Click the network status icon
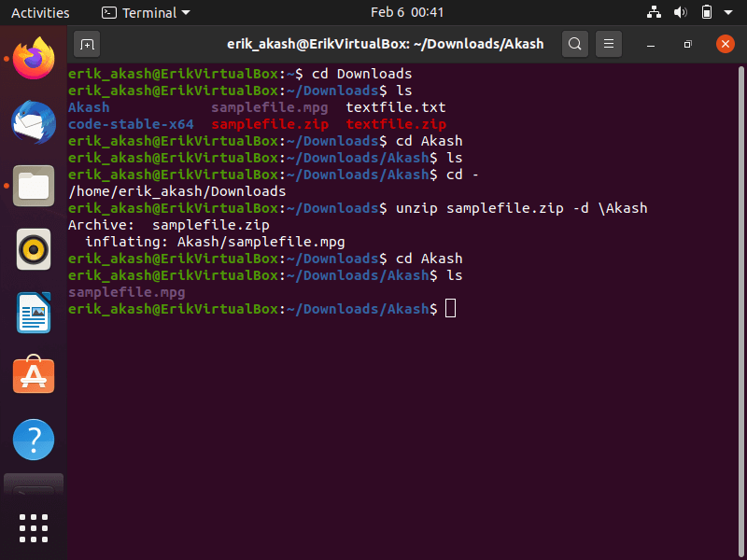The width and height of the screenshot is (747, 560). (653, 12)
